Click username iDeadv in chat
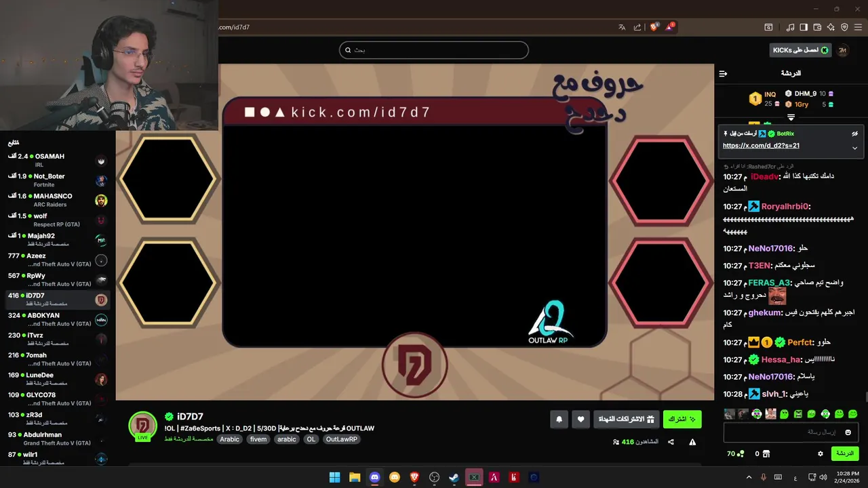Image resolution: width=868 pixels, height=488 pixels. 765,177
